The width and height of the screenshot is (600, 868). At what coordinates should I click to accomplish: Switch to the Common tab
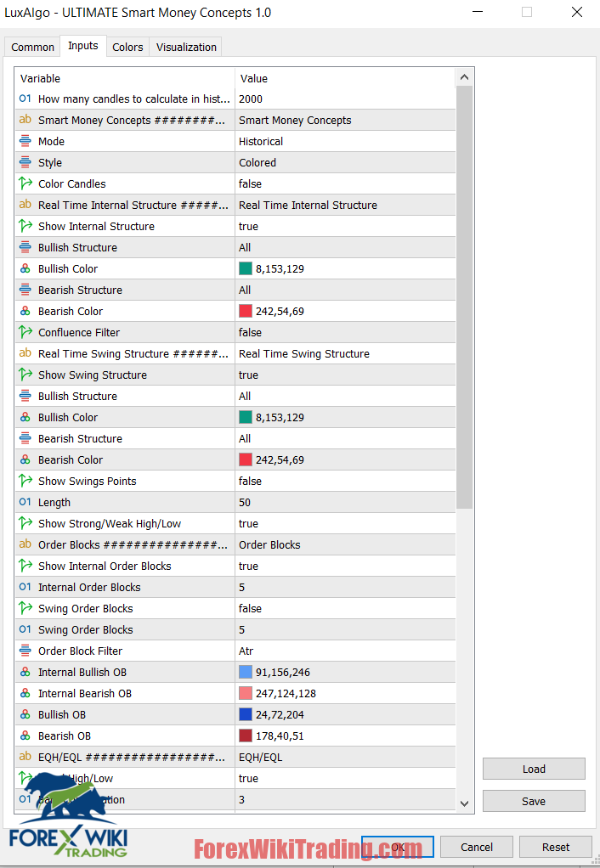point(32,47)
